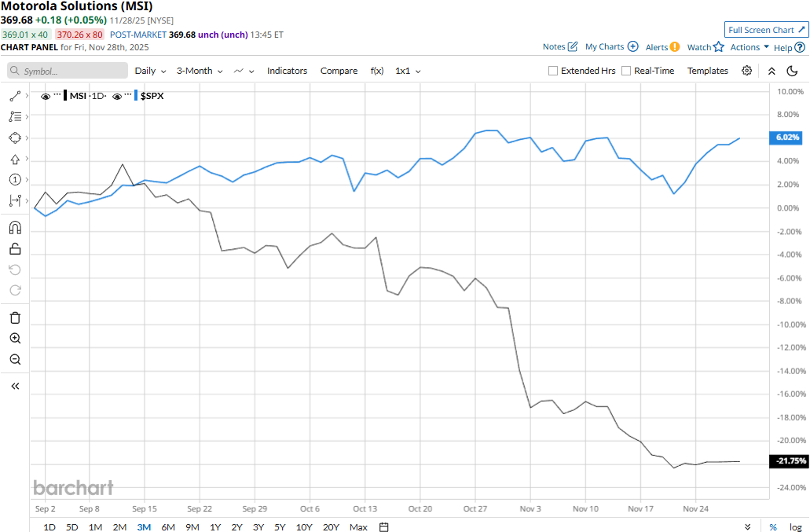Toggle the lock drawings icon
Screen dimensions: 810x532
pyautogui.click(x=15, y=249)
